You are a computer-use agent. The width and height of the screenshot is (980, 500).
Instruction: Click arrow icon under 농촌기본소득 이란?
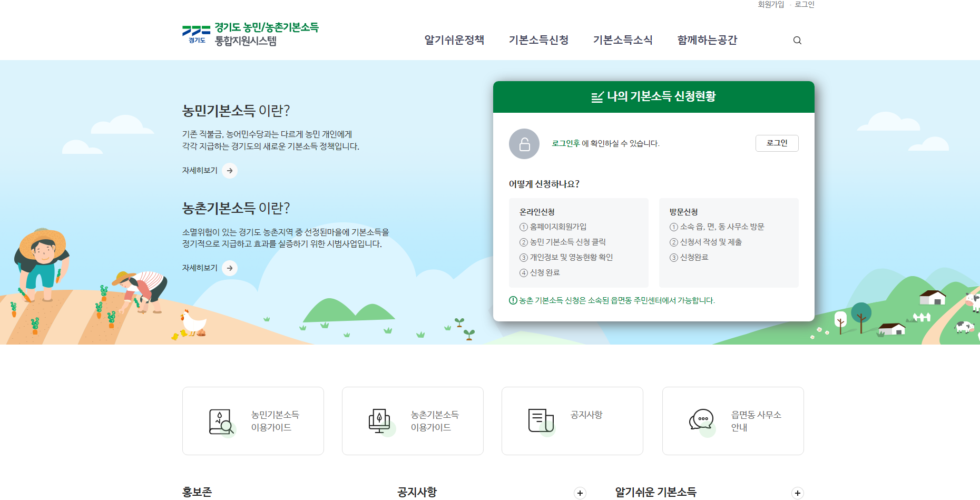coord(230,268)
